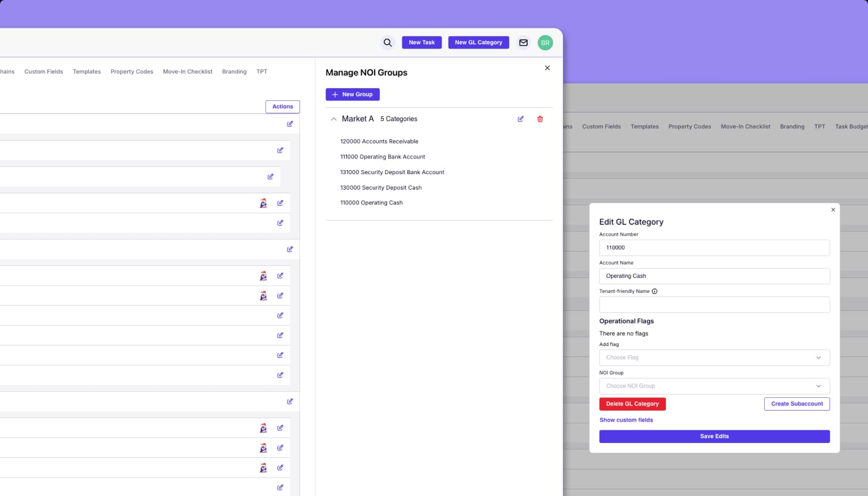868x496 pixels.
Task: Click the edit pencil in the top row
Action: [290, 123]
